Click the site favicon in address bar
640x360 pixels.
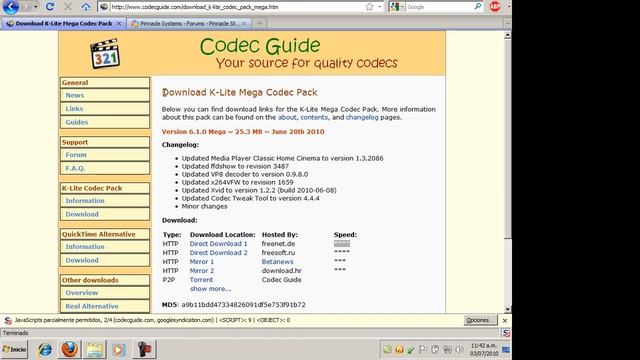point(104,7)
